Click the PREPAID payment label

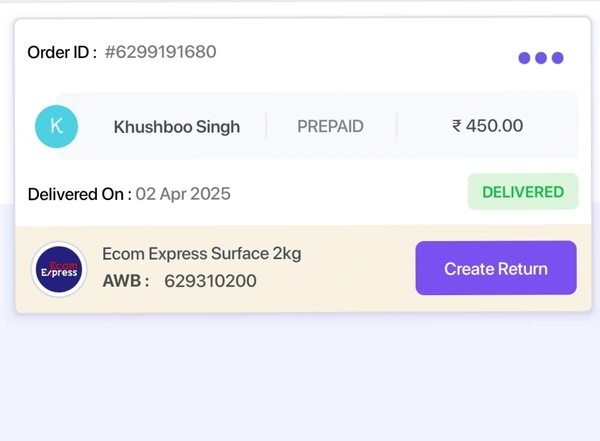click(330, 127)
